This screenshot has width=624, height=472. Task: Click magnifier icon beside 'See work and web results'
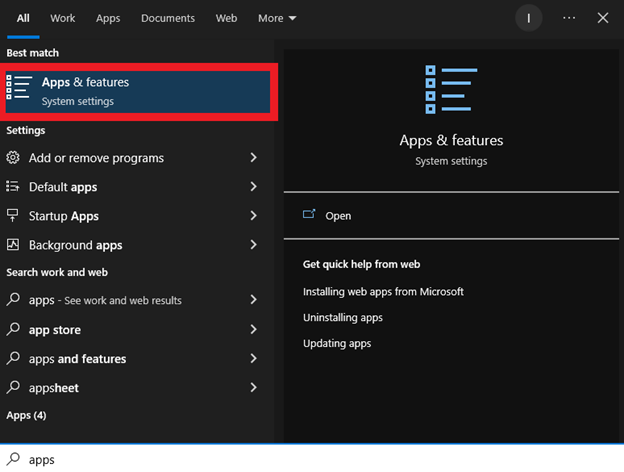coord(13,299)
